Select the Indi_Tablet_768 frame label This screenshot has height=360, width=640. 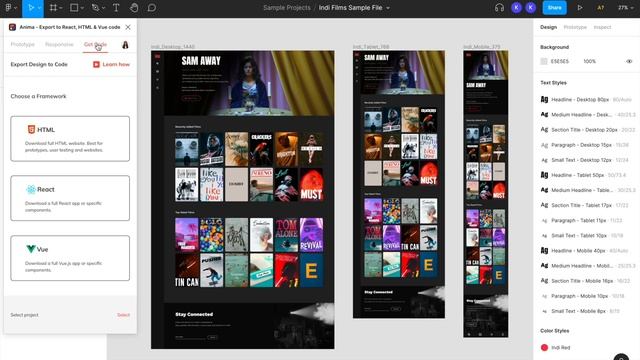click(371, 47)
